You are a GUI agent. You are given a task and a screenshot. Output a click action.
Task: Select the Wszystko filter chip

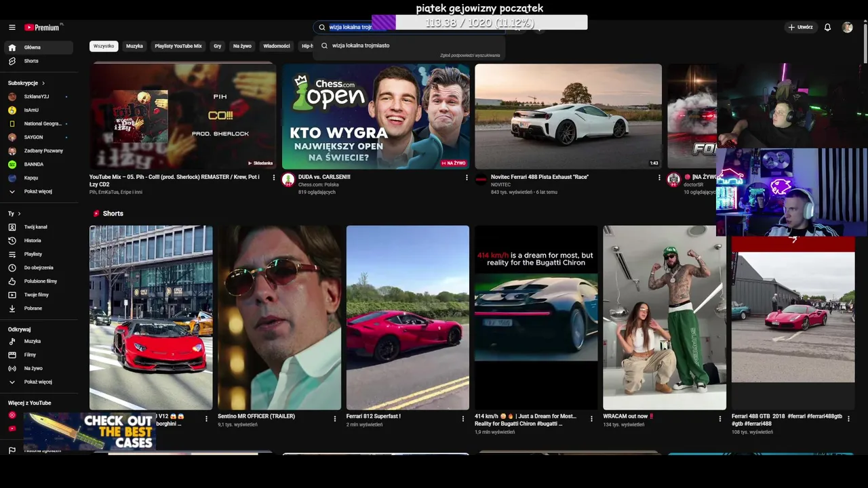pos(104,46)
